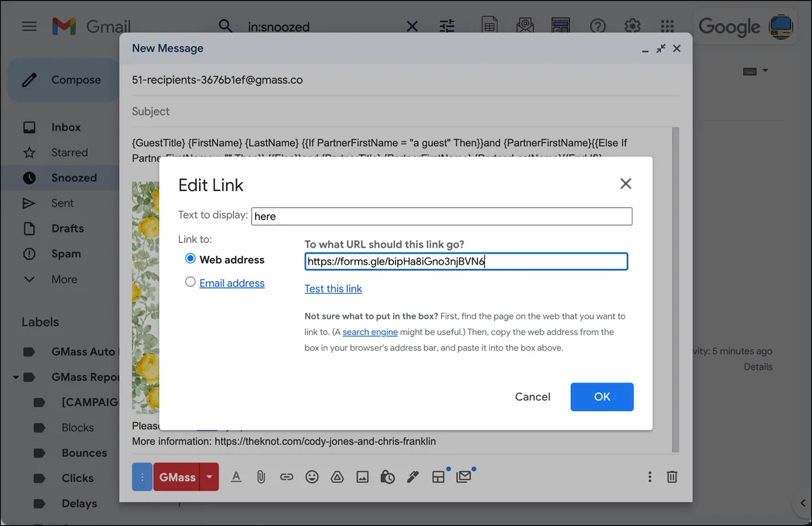812x526 pixels.
Task: Click the GMass spreadsheet icon in the header
Action: [x=489, y=26]
